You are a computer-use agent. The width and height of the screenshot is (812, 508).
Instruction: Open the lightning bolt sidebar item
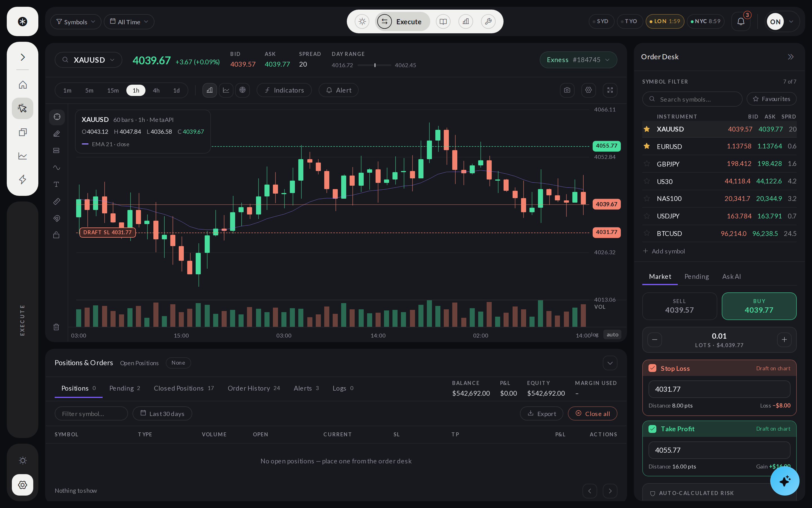point(23,179)
